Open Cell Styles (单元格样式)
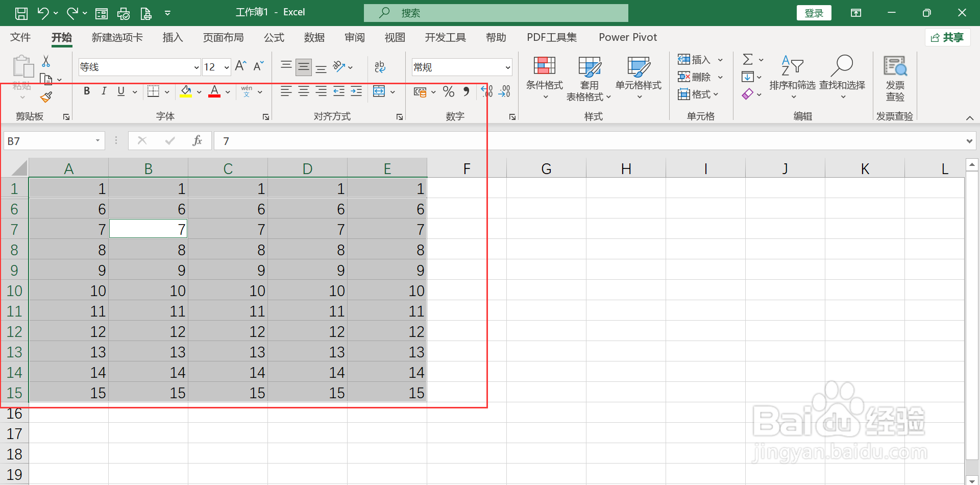This screenshot has width=980, height=485. pos(639,78)
